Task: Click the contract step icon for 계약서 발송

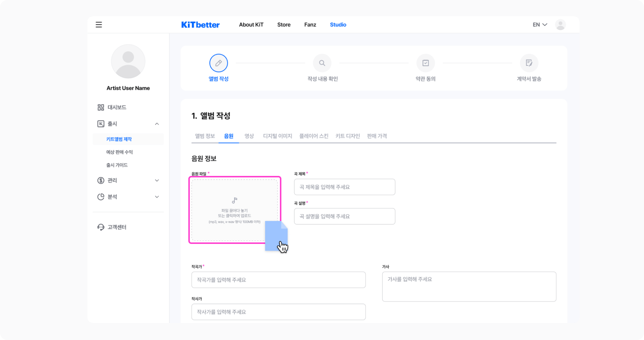Action: click(x=529, y=63)
